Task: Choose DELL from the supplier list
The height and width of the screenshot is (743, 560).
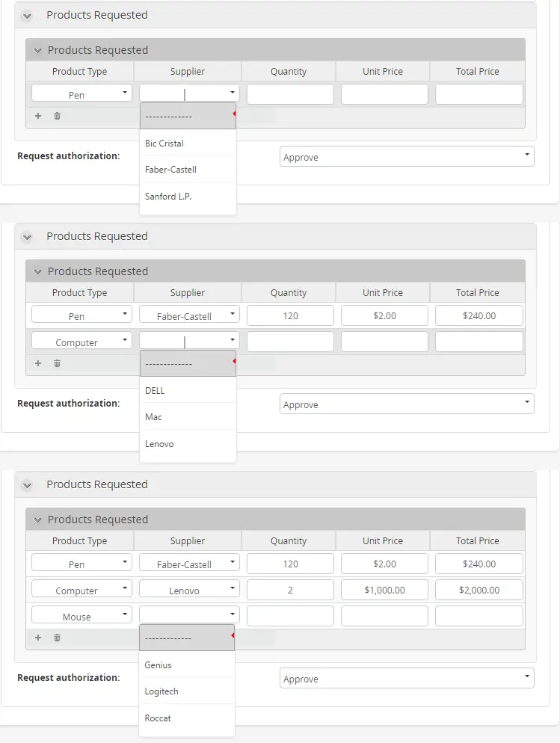Action: pos(188,390)
